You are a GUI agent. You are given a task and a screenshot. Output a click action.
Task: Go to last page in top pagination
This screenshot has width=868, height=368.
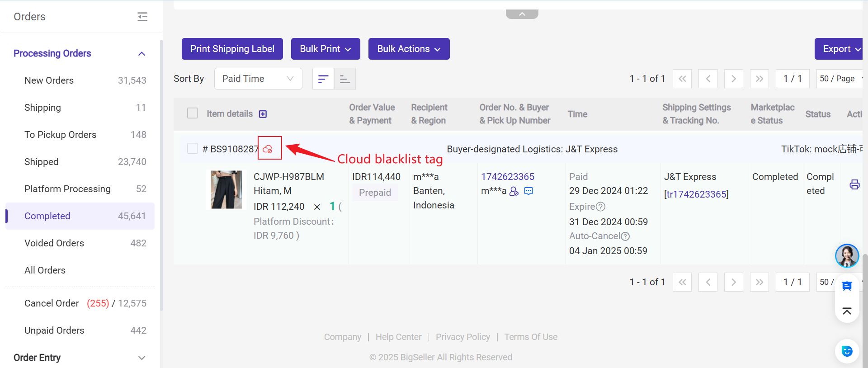(759, 79)
